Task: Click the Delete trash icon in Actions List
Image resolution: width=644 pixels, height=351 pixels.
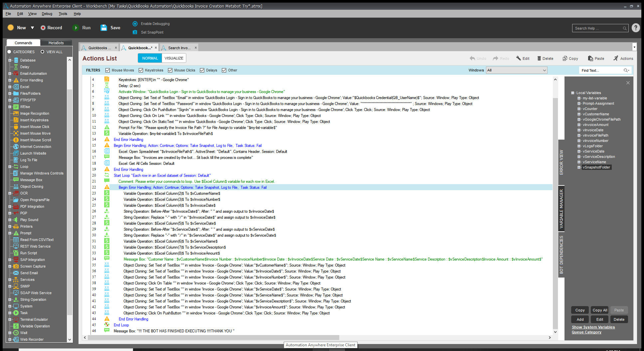Action: [539, 58]
